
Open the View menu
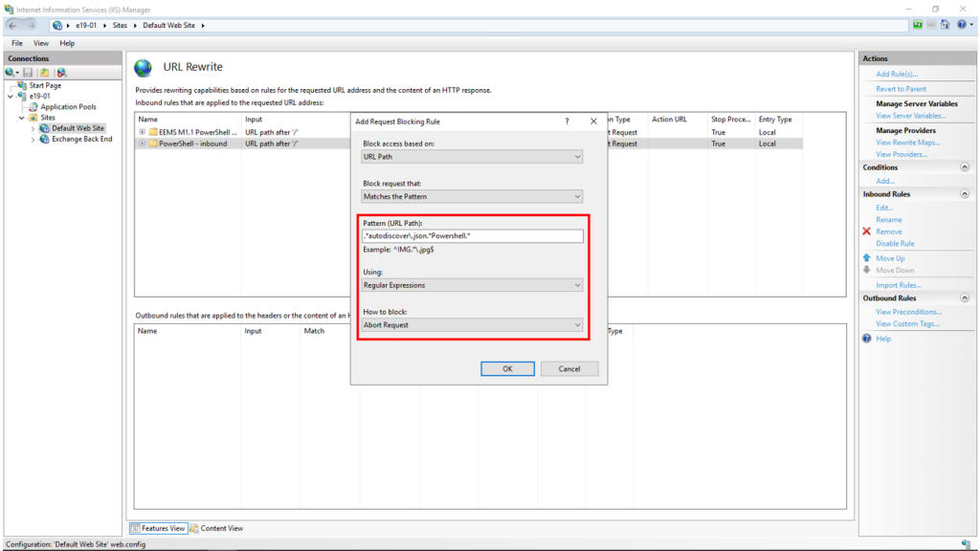40,43
